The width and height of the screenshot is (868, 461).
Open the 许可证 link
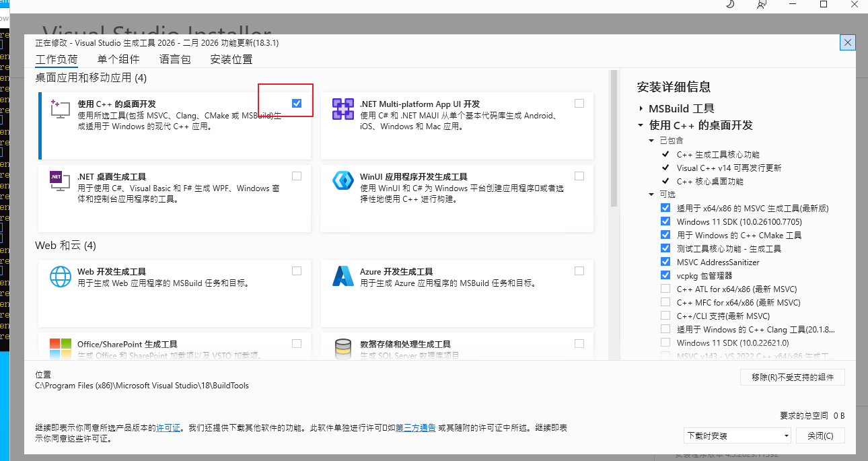coord(168,427)
